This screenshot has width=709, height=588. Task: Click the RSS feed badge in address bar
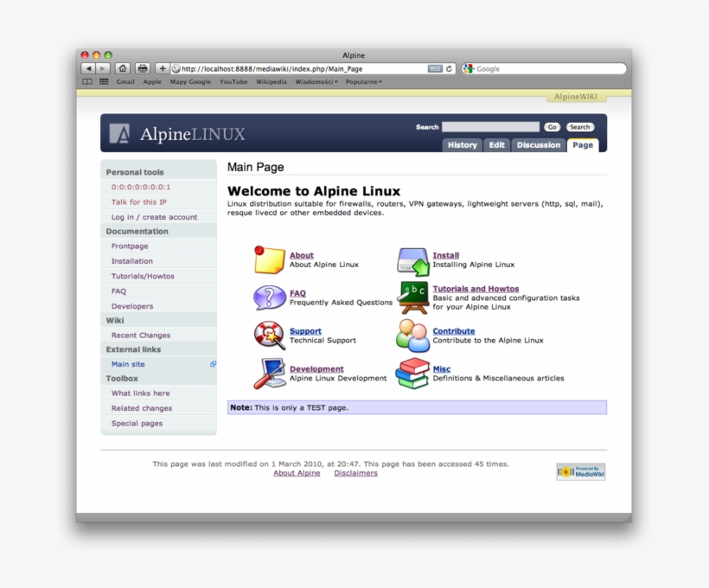click(x=435, y=69)
